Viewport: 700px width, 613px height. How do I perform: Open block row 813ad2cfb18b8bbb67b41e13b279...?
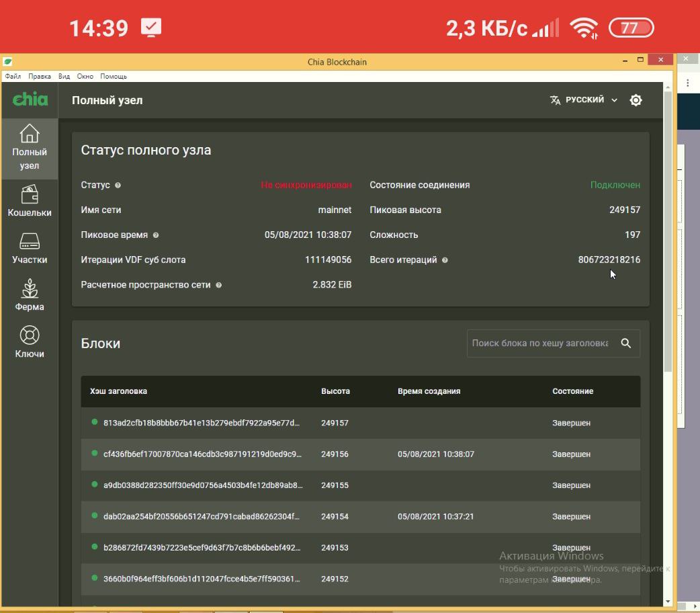[x=360, y=423]
